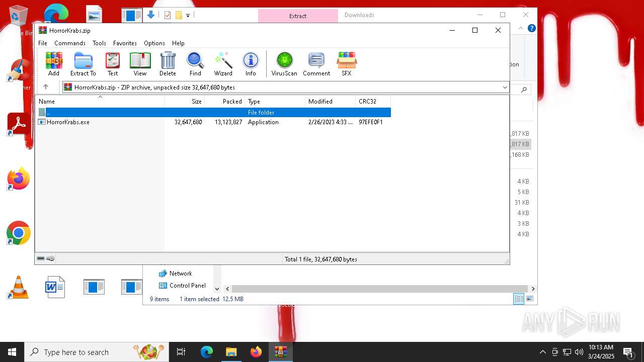
Task: Sort file list by Packed column
Action: click(x=225, y=101)
